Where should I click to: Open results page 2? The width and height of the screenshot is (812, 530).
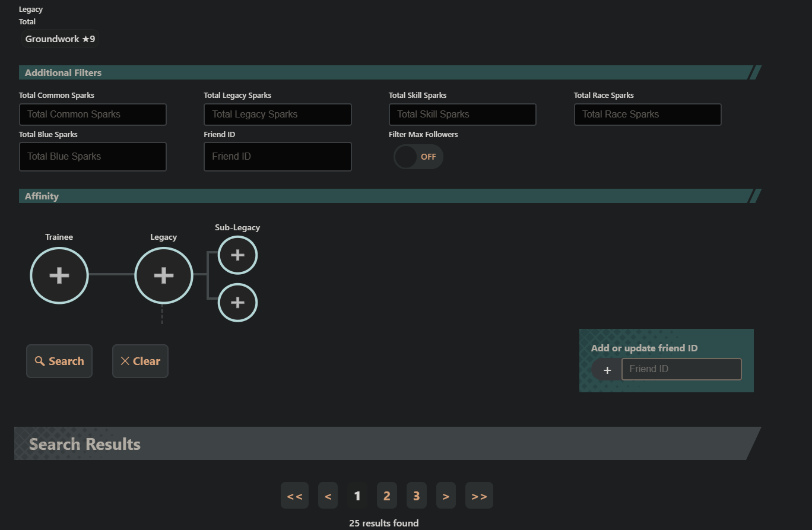click(387, 496)
